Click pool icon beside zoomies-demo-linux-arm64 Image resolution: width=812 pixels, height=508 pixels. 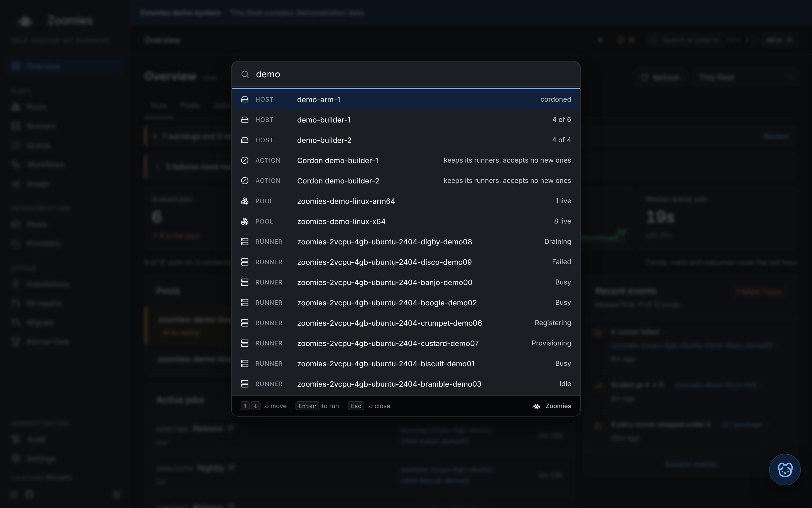245,201
